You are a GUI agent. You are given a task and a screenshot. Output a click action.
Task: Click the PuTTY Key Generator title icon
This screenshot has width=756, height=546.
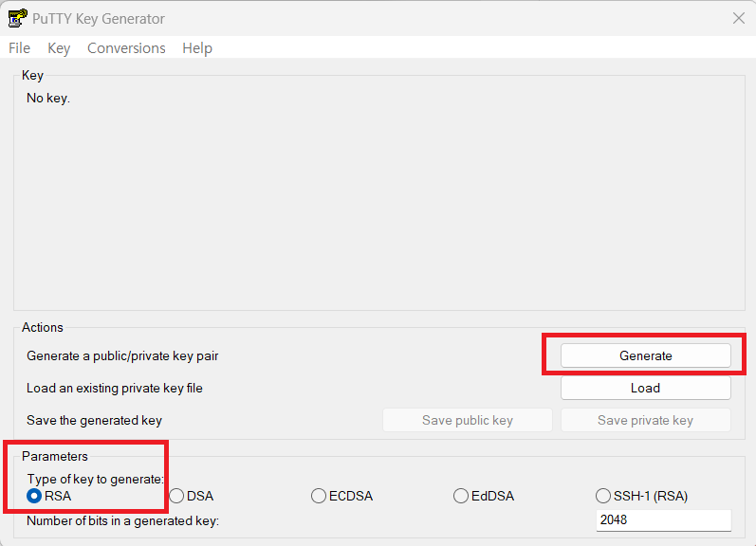[x=17, y=18]
